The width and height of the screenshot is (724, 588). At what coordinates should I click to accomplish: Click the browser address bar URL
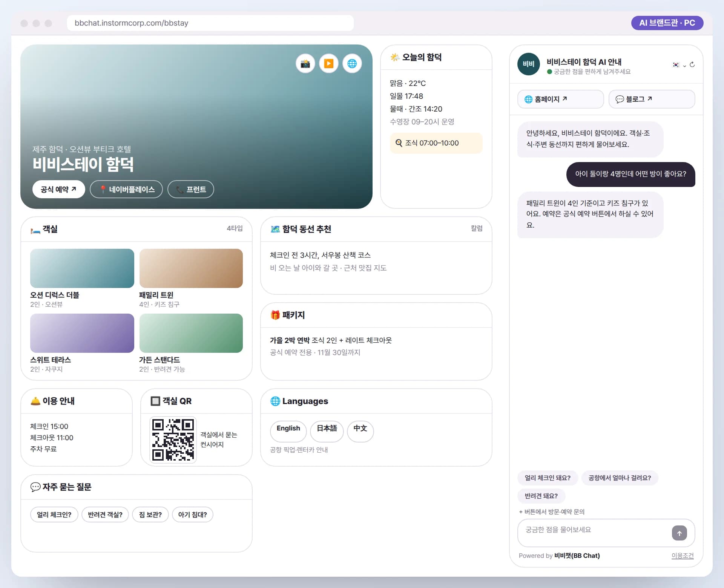tap(210, 23)
